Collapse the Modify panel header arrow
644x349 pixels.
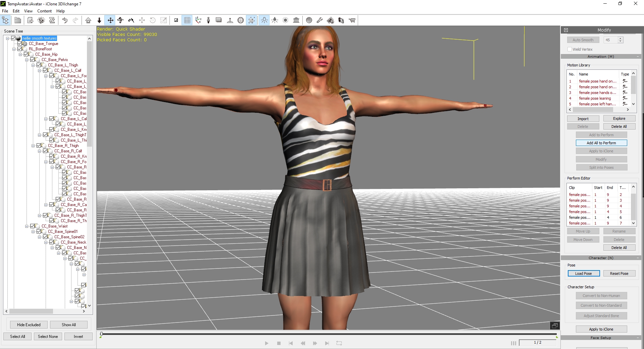566,30
